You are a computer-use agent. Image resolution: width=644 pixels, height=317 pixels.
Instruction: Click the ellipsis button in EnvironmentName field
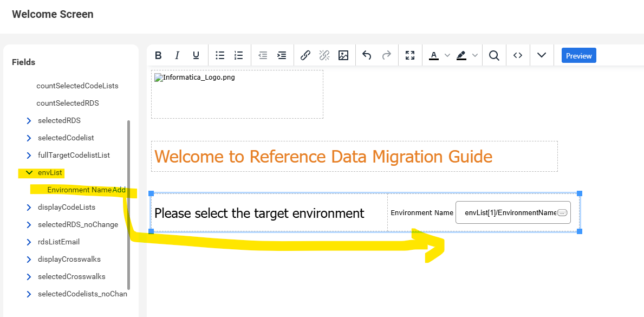pos(562,212)
